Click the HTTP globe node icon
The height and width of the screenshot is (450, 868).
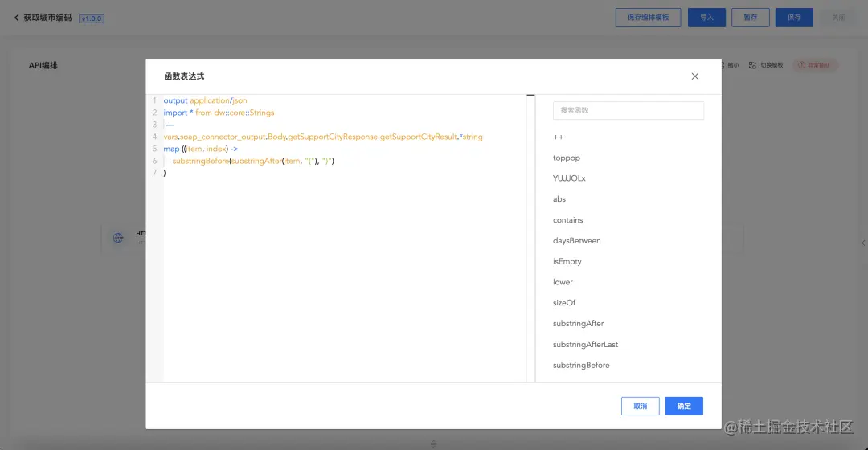coord(118,238)
